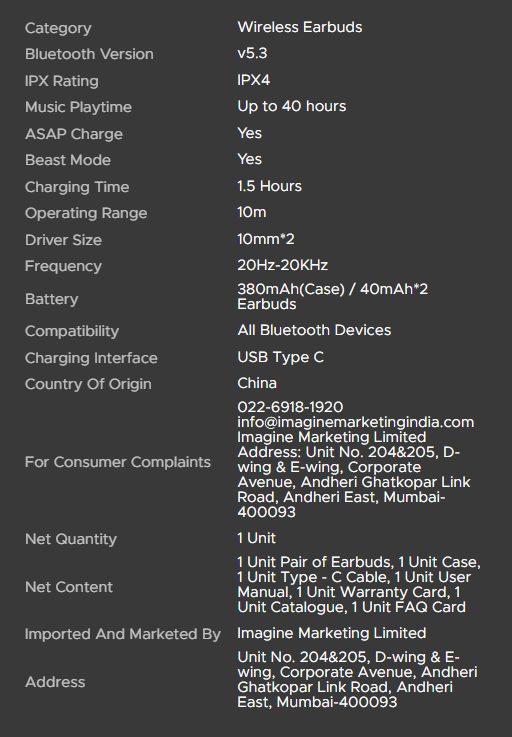
Task: Select the 1.5 Hours charging time
Action: click(269, 186)
